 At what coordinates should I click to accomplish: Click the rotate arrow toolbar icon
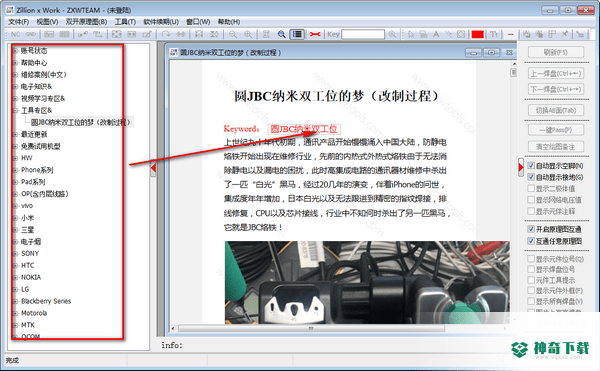click(165, 34)
